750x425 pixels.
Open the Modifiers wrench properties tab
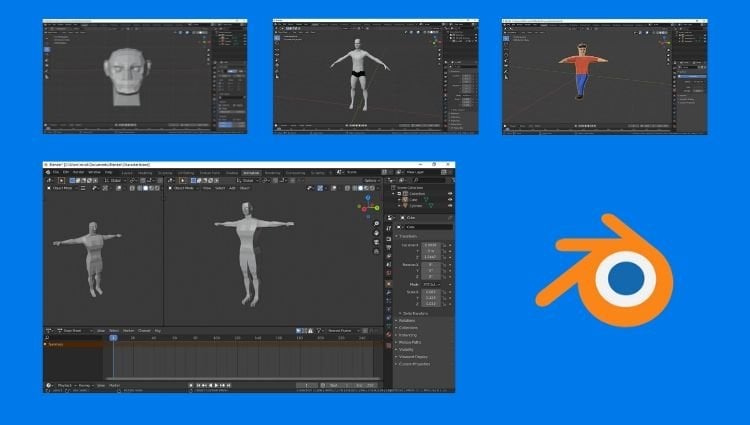click(x=391, y=293)
